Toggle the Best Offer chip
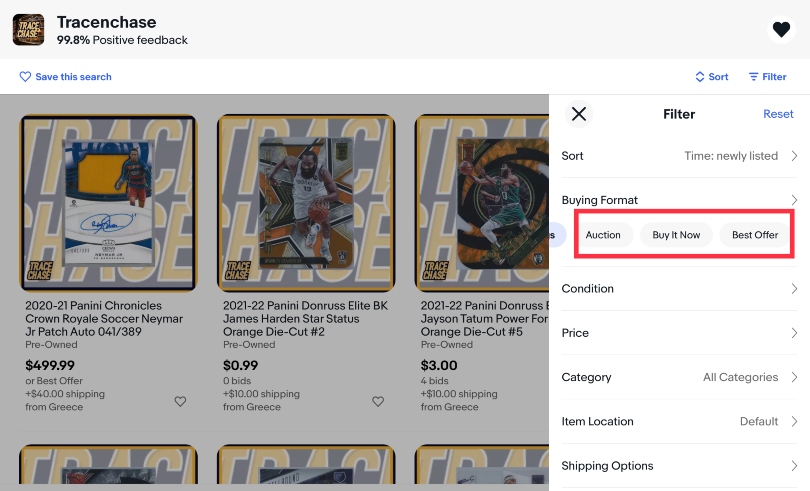The width and height of the screenshot is (810, 491). pos(755,235)
